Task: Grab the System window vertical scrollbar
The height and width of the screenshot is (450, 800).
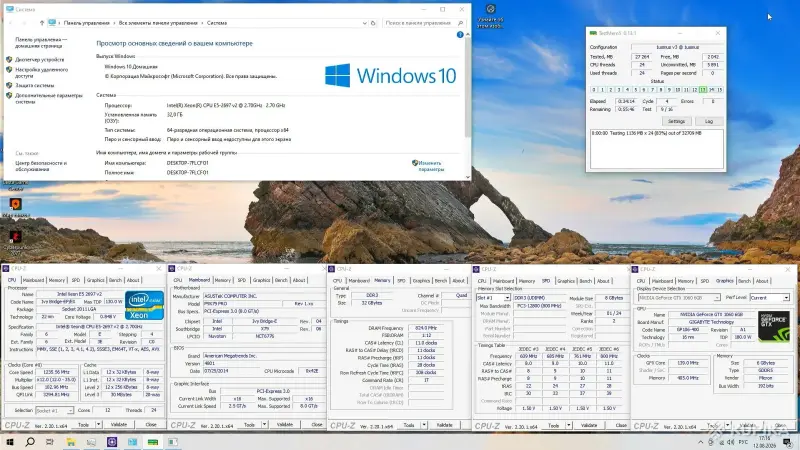Action: [467, 87]
